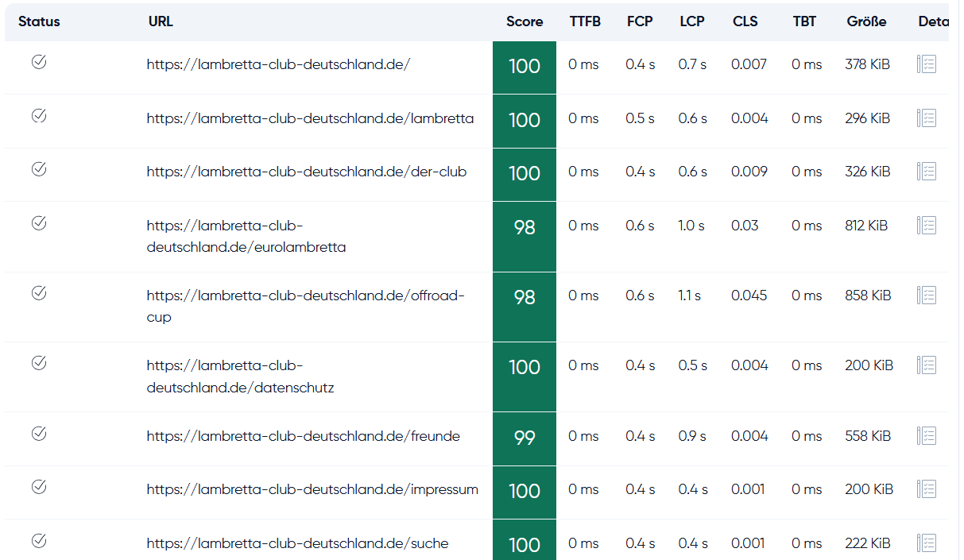Open details icon for /datenschutz row
The image size is (964, 560).
[927, 365]
